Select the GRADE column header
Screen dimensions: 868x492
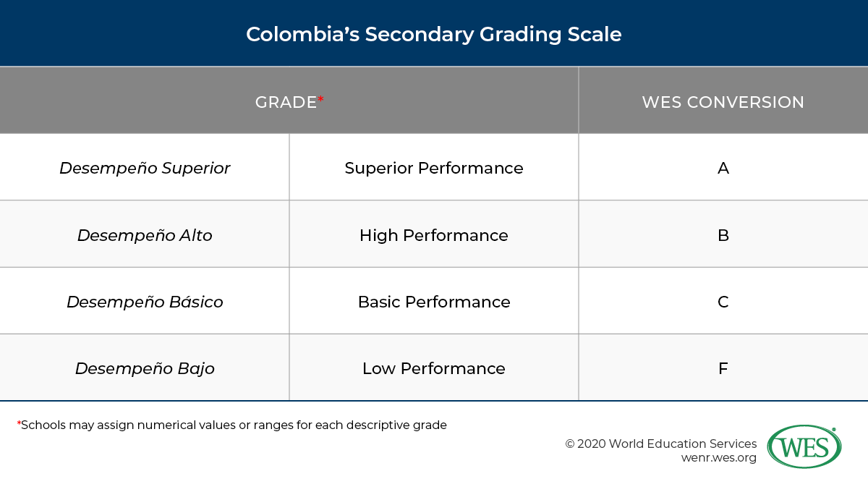point(286,103)
